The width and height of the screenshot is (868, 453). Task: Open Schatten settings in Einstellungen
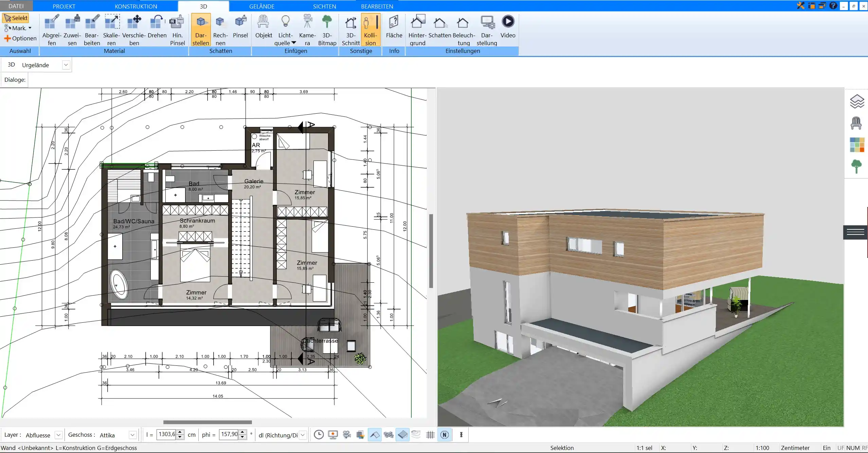coord(440,26)
